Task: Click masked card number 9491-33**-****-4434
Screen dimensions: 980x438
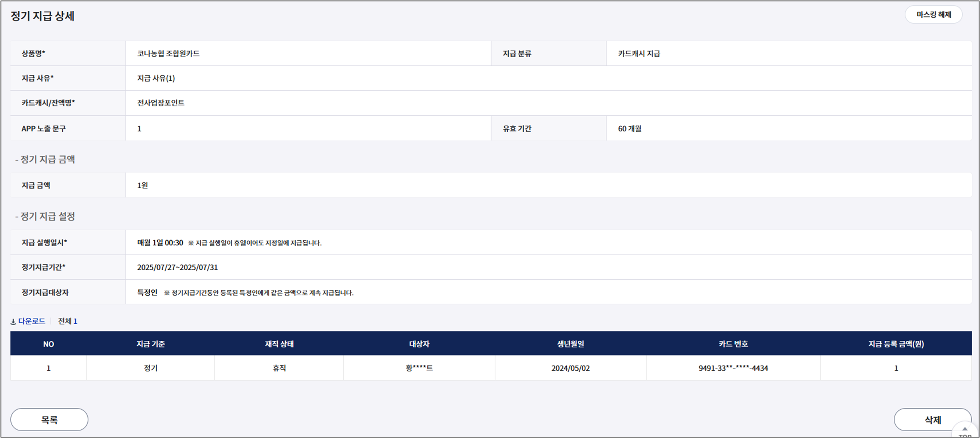Action: coord(733,368)
